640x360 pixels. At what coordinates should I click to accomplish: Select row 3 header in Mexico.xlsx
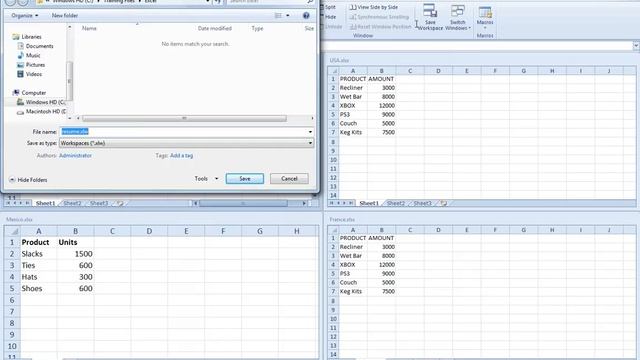(x=12, y=265)
